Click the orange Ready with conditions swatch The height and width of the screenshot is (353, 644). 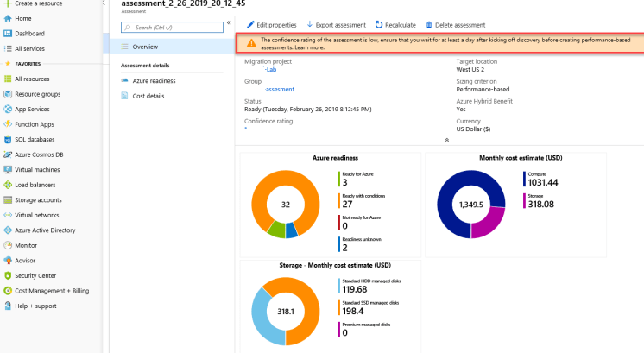tap(339, 201)
